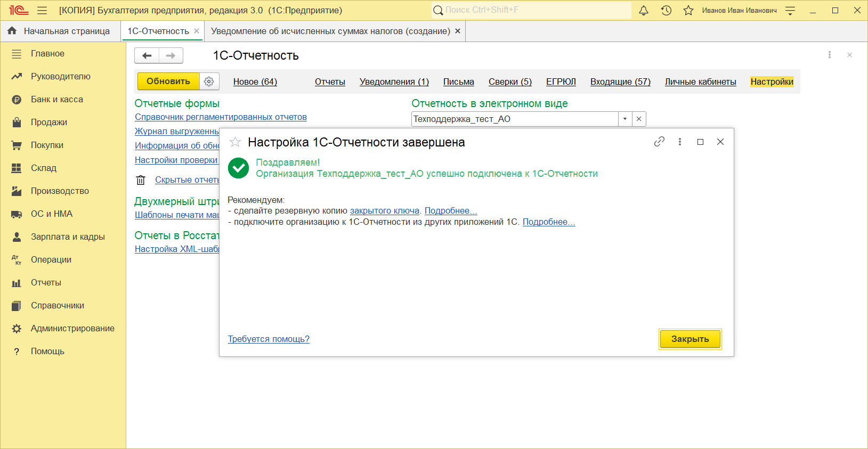Open ОС и НМА section
Image resolution: width=868 pixels, height=449 pixels.
[63, 214]
